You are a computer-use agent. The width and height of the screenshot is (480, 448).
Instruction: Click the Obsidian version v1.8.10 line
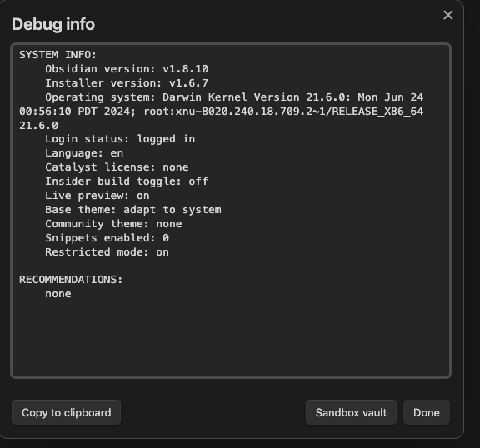click(x=127, y=69)
